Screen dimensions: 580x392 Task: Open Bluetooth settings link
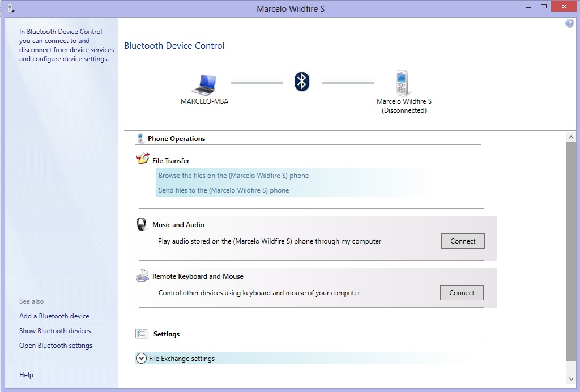click(56, 346)
